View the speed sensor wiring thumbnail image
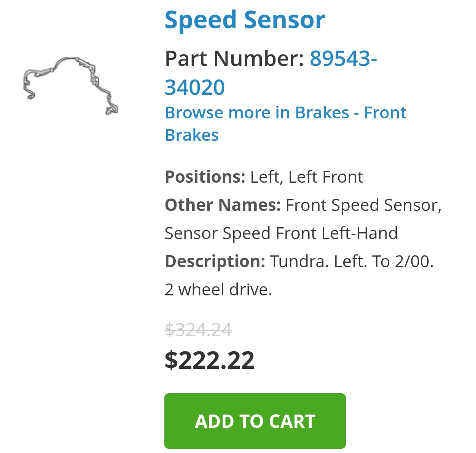 71,86
